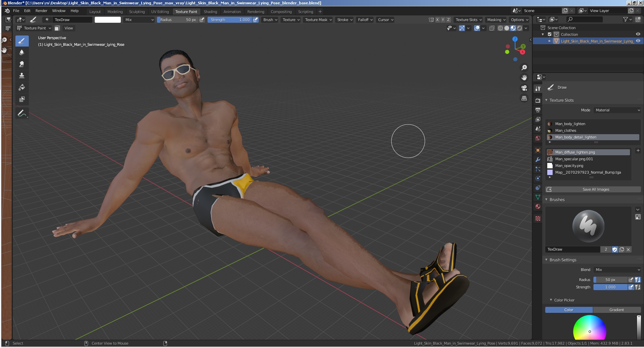Toggle Z symmetry mirror button
The height and width of the screenshot is (348, 644).
449,20
